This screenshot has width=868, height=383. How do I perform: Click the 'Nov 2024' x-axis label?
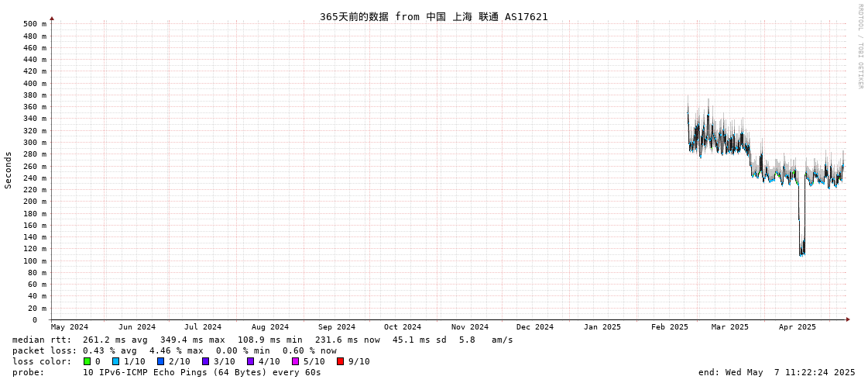pos(470,327)
